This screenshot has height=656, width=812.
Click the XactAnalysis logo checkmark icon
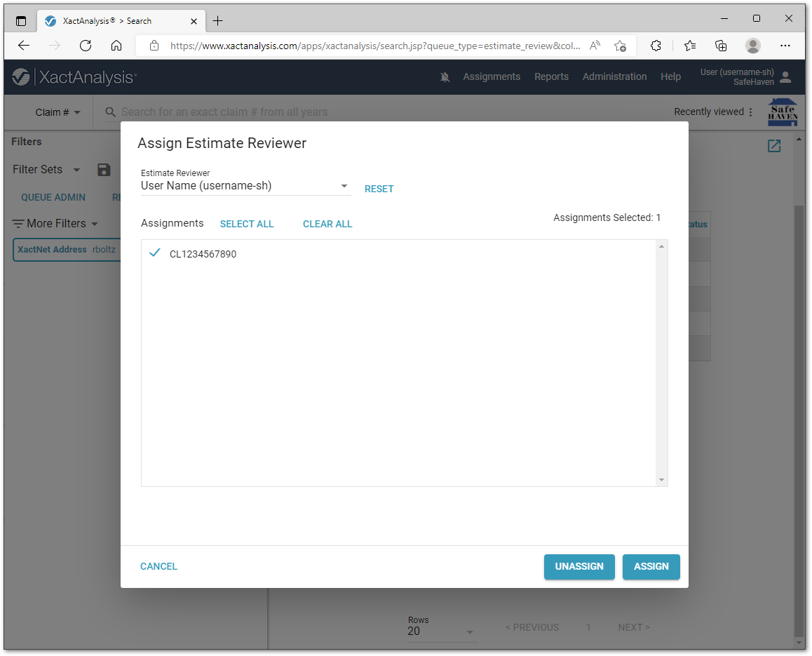21,77
